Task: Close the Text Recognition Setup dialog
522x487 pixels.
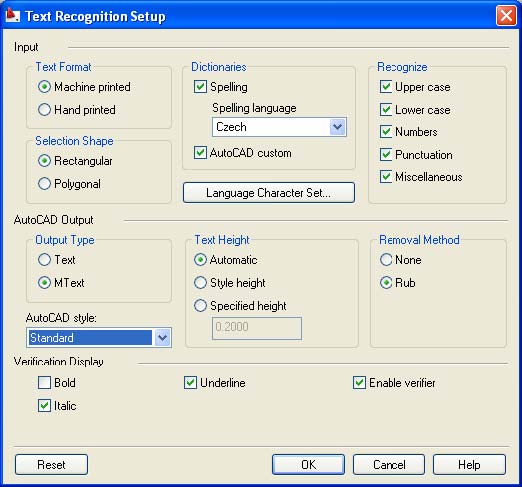Action: tap(506, 15)
